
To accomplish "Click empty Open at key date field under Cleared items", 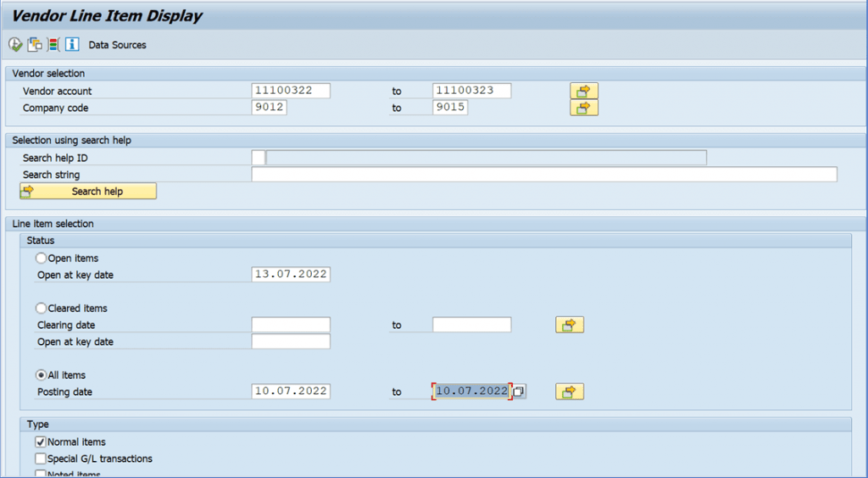I will (291, 342).
